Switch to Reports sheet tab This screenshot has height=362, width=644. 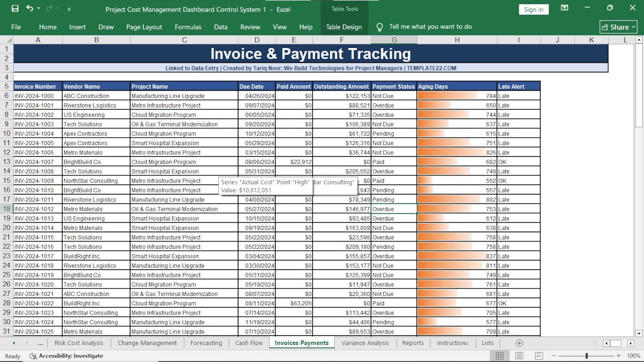click(413, 343)
